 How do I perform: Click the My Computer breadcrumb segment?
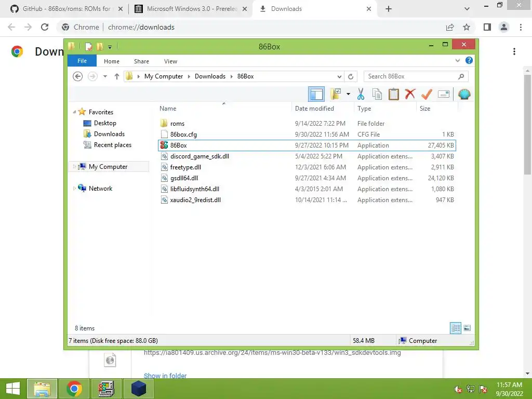tap(164, 76)
